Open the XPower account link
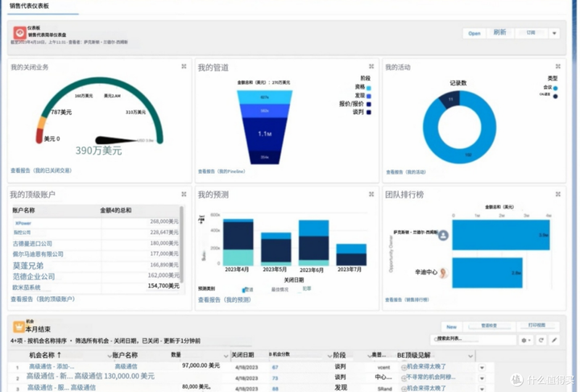This screenshot has height=392, width=580. (x=23, y=223)
